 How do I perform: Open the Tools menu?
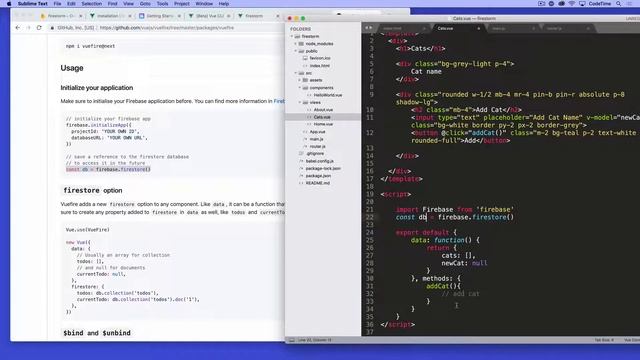[x=162, y=4]
